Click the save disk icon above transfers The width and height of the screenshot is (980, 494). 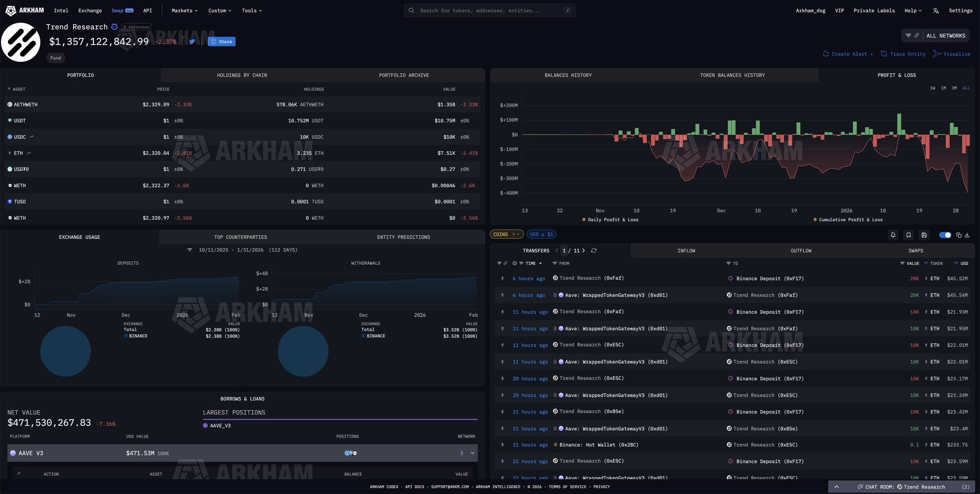924,235
